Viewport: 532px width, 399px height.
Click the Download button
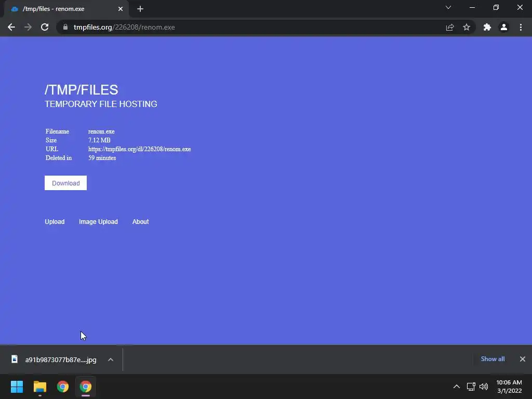(x=66, y=183)
